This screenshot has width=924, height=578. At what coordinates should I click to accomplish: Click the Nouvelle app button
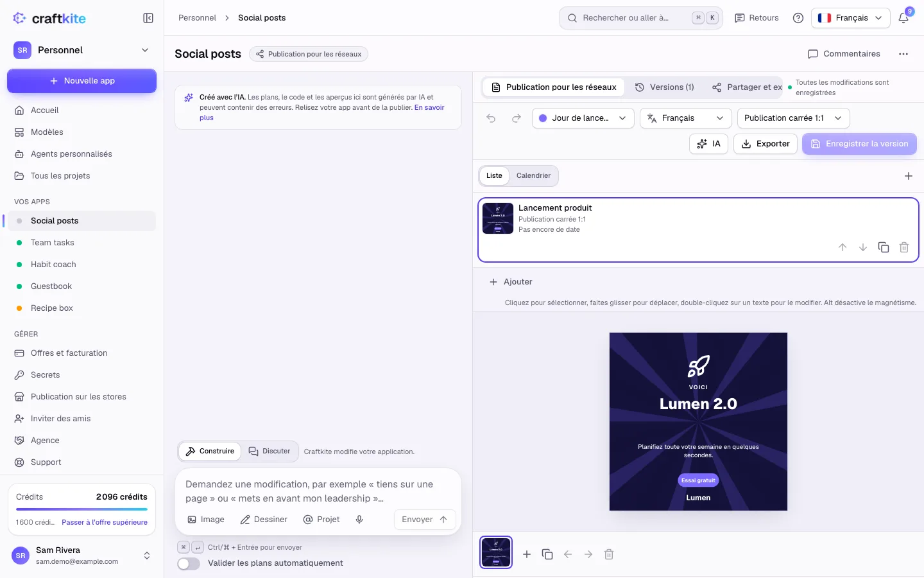82,81
